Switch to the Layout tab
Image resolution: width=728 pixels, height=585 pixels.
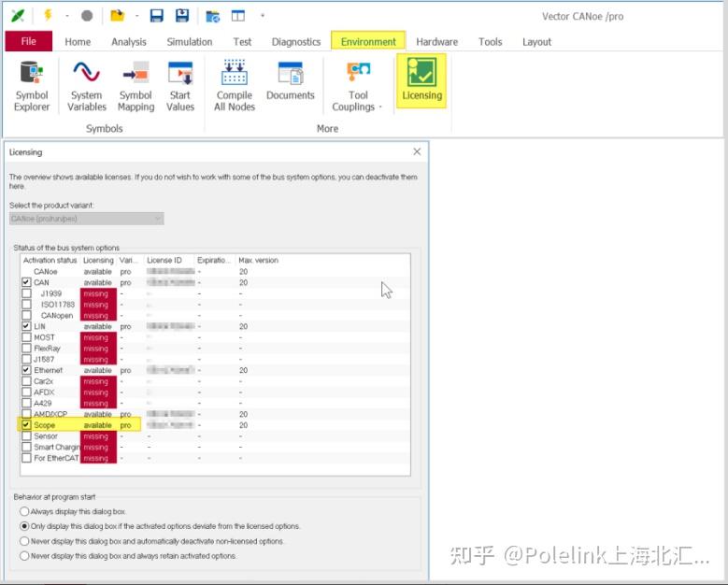point(536,42)
